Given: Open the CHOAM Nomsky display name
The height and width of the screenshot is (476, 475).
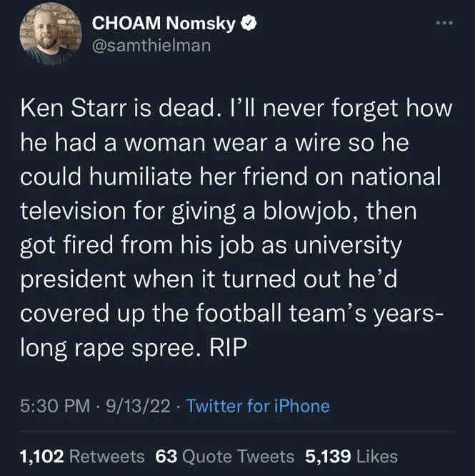Looking at the screenshot, I should 164,24.
